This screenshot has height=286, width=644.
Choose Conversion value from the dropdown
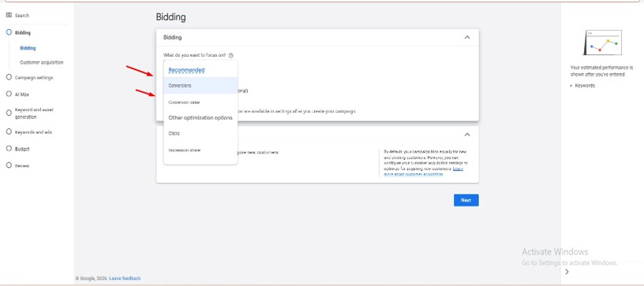coord(200,102)
